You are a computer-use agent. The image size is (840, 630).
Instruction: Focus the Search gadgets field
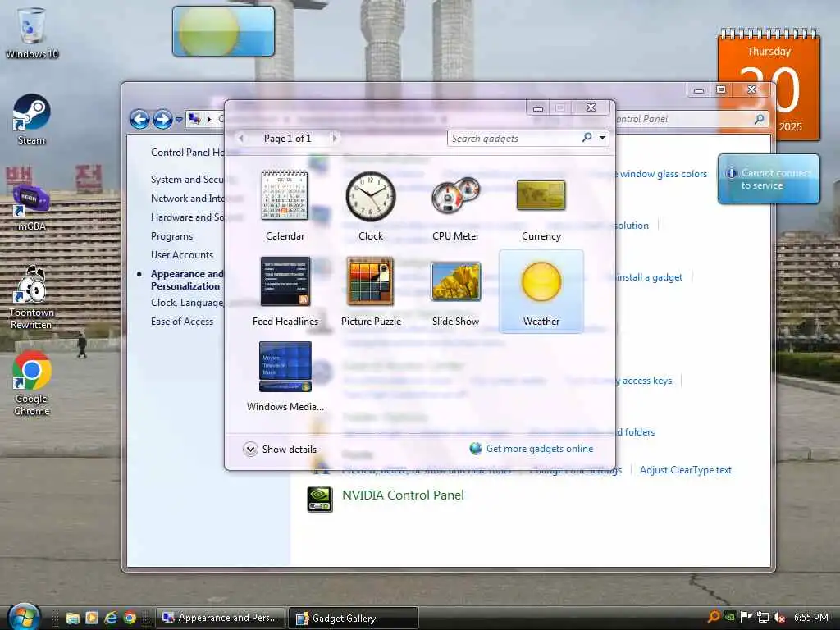point(514,139)
